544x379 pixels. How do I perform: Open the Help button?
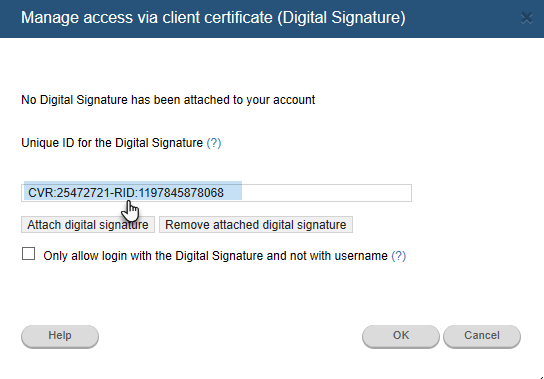pyautogui.click(x=60, y=336)
